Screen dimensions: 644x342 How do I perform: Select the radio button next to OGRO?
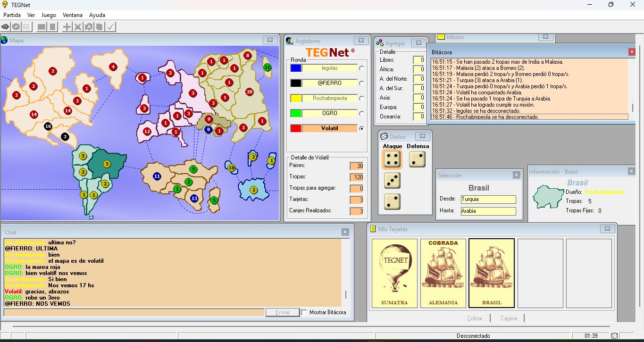[x=362, y=113]
